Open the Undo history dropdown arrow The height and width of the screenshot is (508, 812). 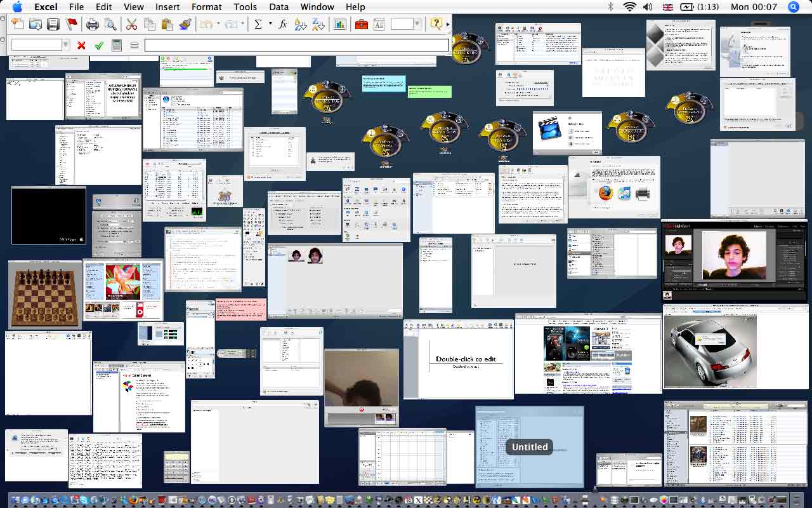(x=218, y=24)
